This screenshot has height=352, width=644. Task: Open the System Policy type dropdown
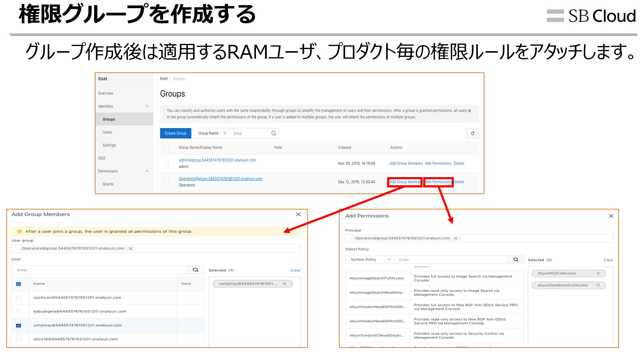370,260
